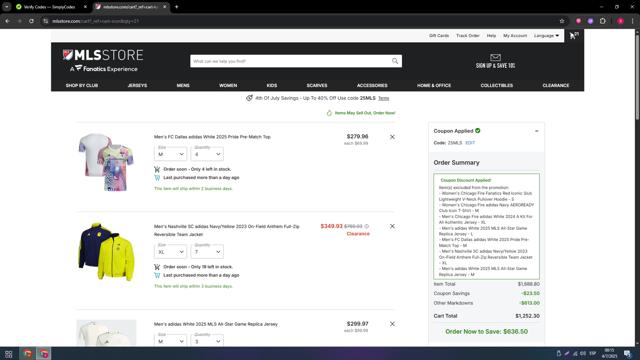
Task: Click the site info icon in address bar
Action: [46, 21]
